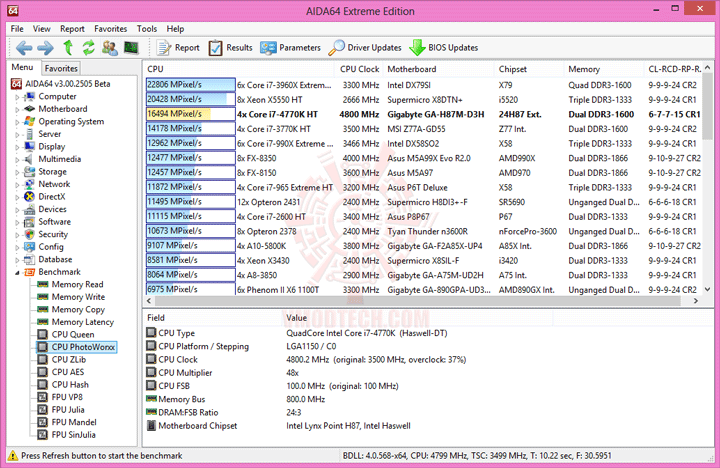Switch to the Menu tab

pos(22,68)
